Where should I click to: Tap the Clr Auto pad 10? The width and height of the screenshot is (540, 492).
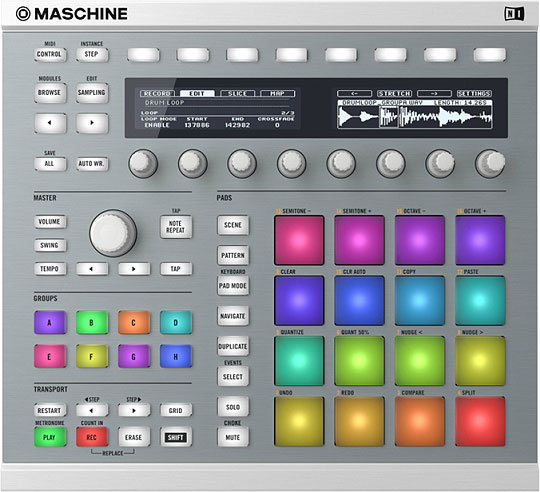coord(359,301)
